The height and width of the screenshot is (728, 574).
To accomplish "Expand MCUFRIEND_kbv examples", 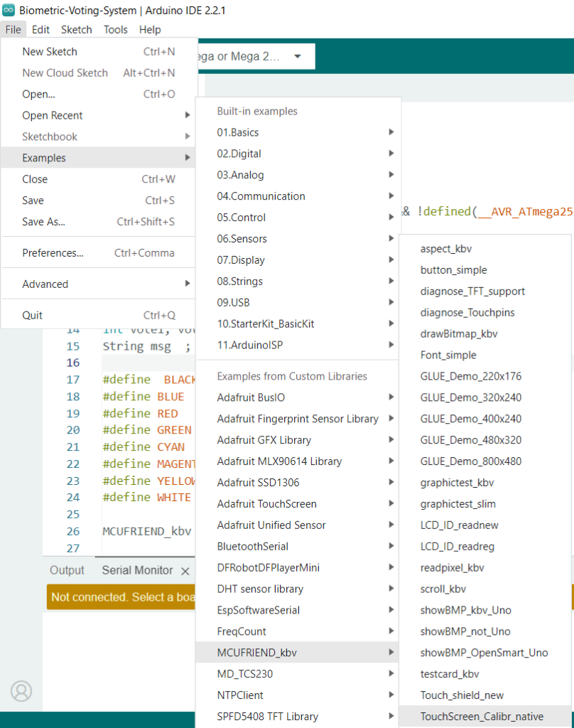I will (x=298, y=653).
